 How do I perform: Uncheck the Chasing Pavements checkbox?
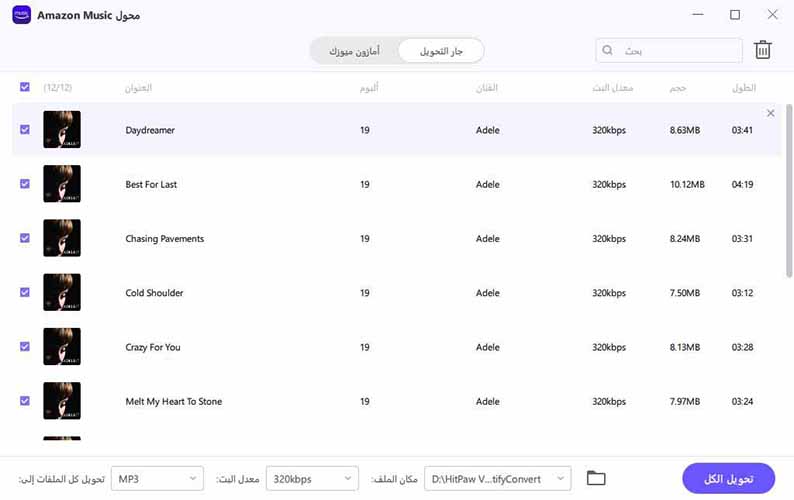(25, 238)
